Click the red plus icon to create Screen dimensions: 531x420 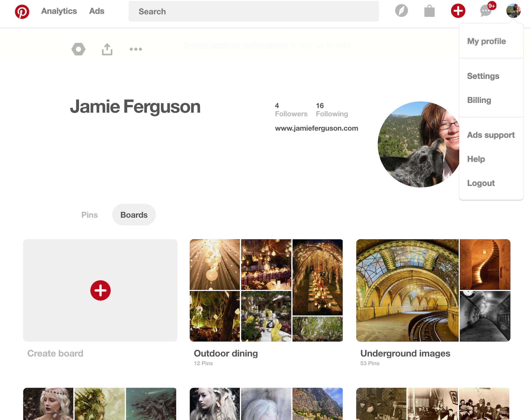tap(458, 11)
